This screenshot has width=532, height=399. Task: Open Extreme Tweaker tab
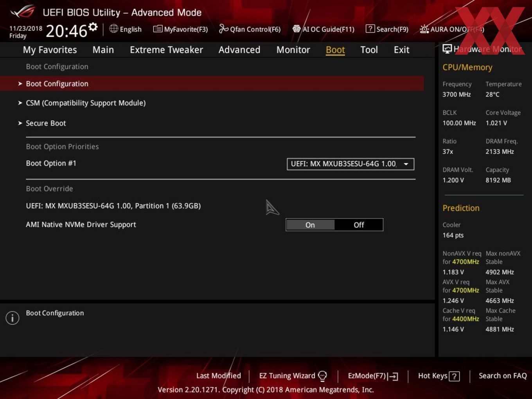[x=166, y=50]
